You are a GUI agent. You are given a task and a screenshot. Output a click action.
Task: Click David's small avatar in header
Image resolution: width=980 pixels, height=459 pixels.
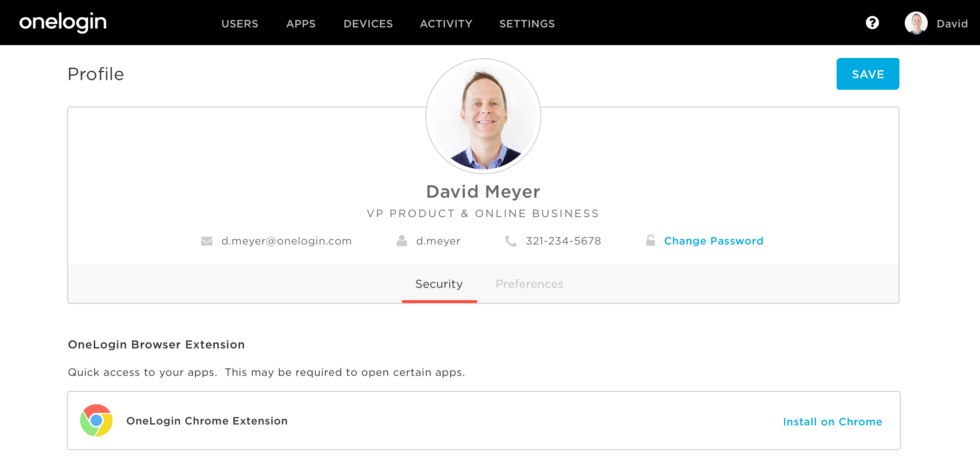pos(916,23)
